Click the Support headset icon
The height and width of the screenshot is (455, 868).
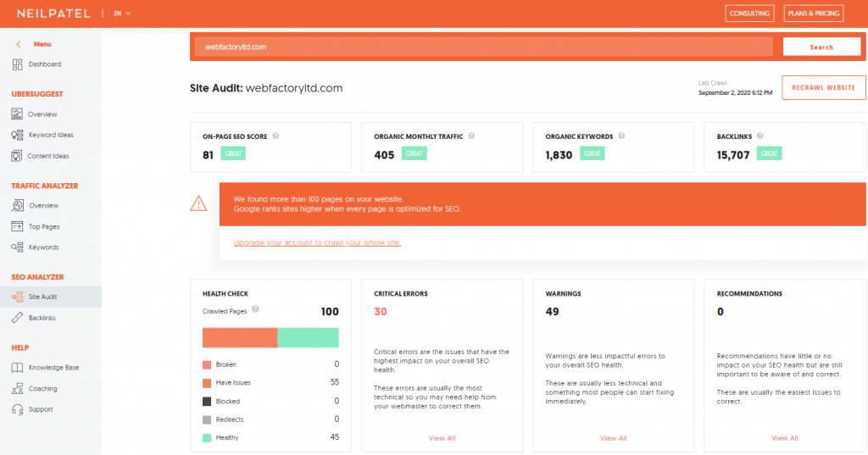pos(17,409)
